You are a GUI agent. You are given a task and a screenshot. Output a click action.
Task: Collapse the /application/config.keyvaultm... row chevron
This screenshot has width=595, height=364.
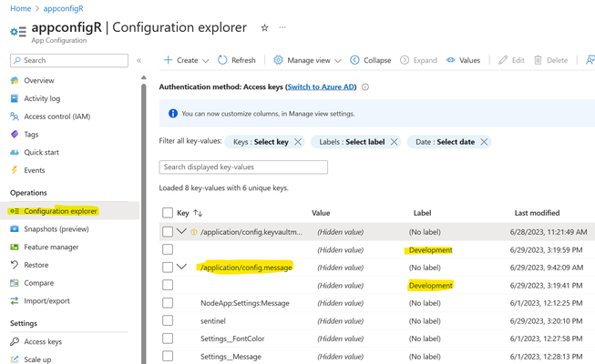(181, 231)
